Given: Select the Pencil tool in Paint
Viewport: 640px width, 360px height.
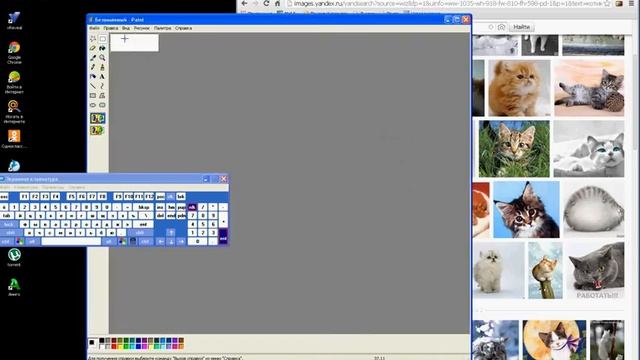Looking at the screenshot, I should coord(93,67).
